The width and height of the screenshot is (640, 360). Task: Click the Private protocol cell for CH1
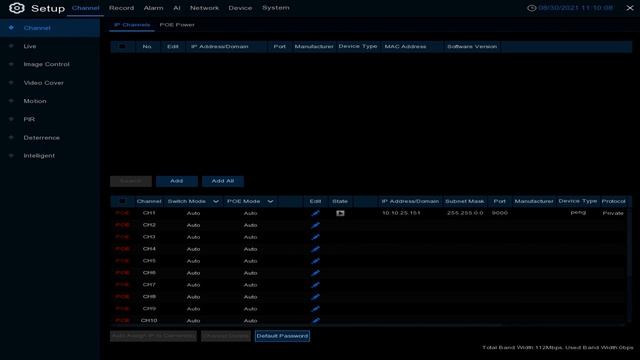[613, 213]
